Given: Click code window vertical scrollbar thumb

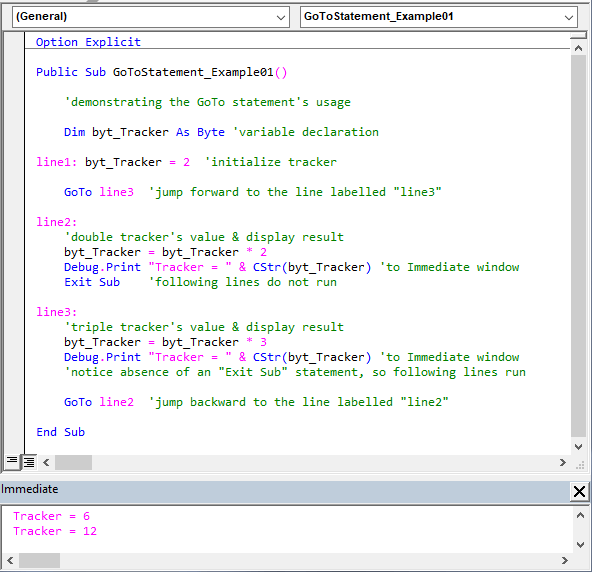Looking at the screenshot, I should click(578, 245).
